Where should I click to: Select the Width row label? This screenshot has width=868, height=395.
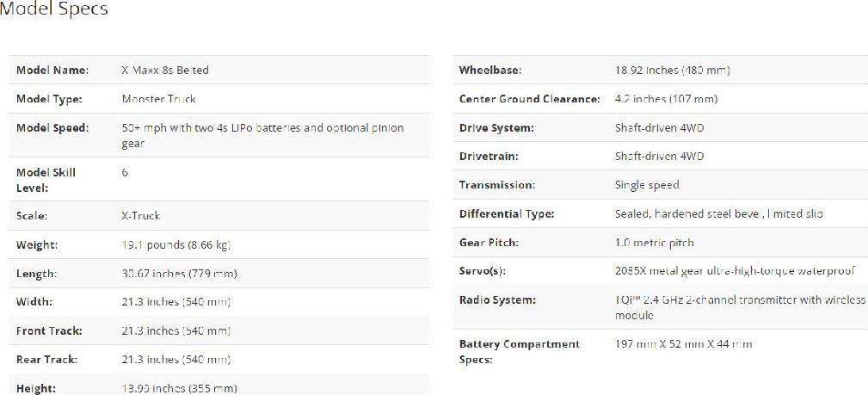point(34,302)
